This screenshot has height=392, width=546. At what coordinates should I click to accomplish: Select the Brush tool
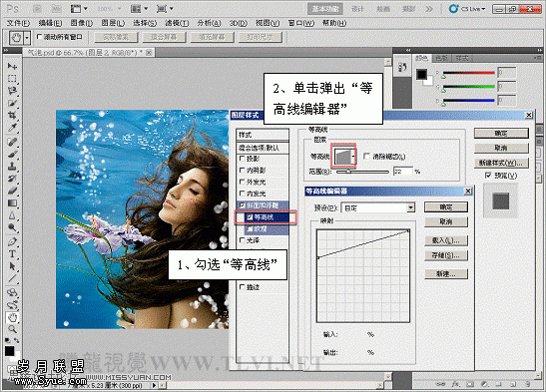pos(12,154)
